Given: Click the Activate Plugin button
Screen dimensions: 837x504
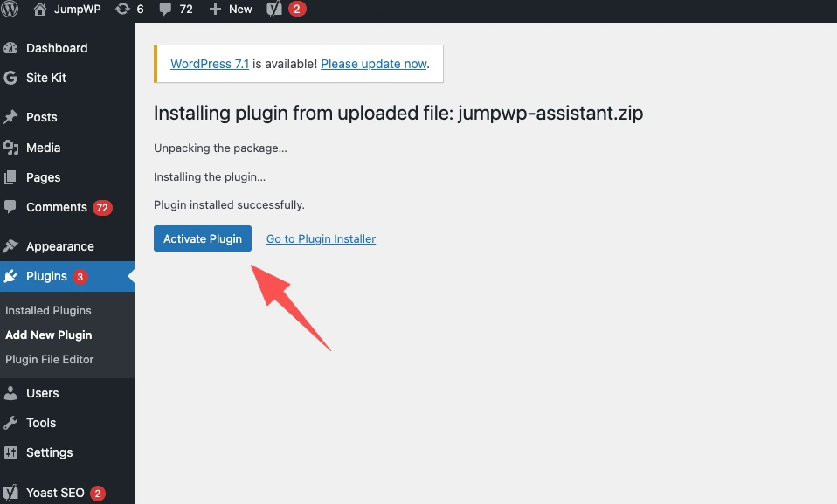Looking at the screenshot, I should pyautogui.click(x=203, y=238).
